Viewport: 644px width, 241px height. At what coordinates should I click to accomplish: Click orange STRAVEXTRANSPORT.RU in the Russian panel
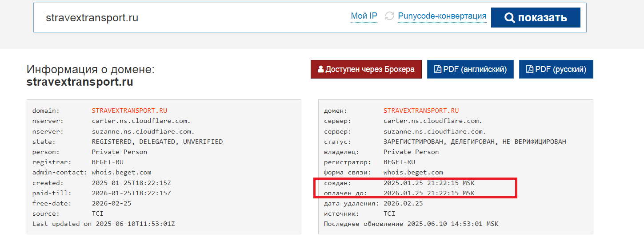(421, 111)
